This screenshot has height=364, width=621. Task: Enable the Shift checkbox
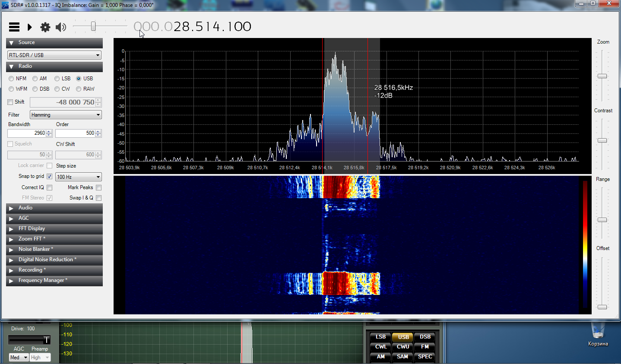click(x=10, y=102)
